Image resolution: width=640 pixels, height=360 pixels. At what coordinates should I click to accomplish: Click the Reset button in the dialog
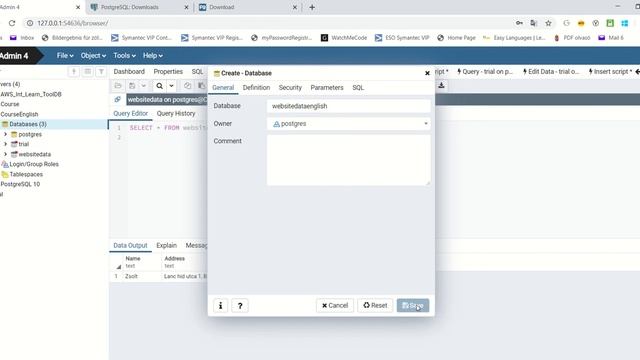[x=375, y=305]
